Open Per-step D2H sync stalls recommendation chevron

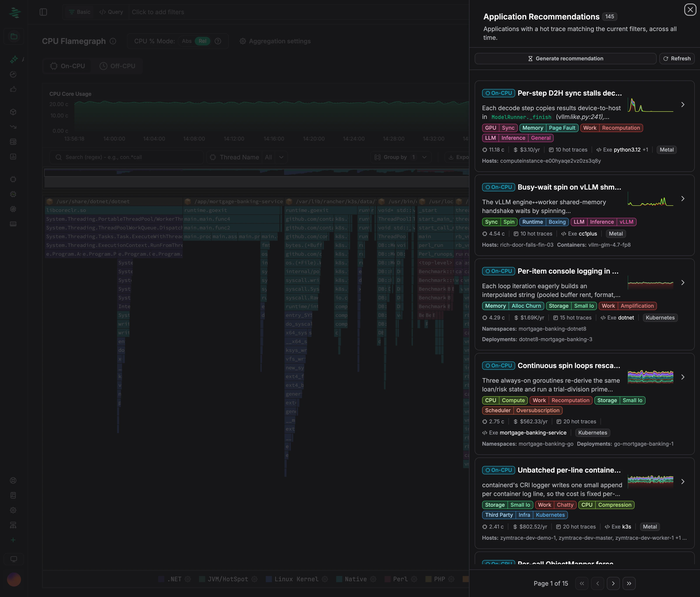(x=683, y=105)
